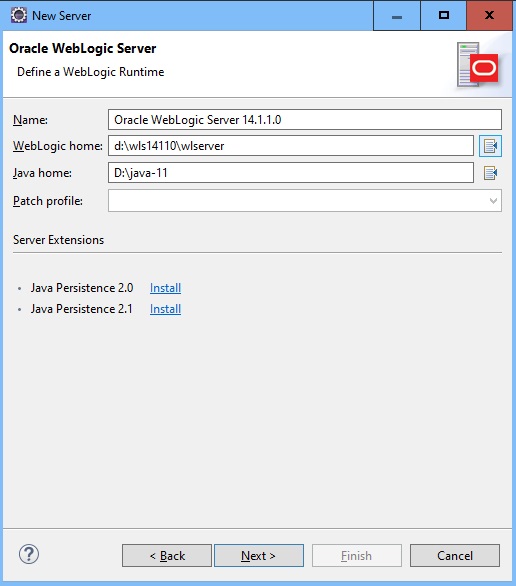This screenshot has height=586, width=516.
Task: Click the 'Patch profile:' label
Action: [48, 201]
